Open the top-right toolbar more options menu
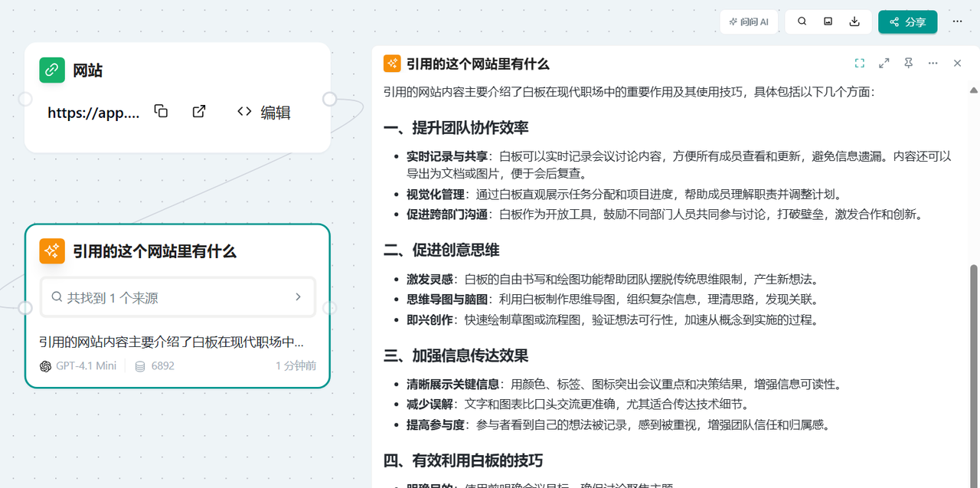Viewport: 980px width, 488px height. tap(957, 21)
